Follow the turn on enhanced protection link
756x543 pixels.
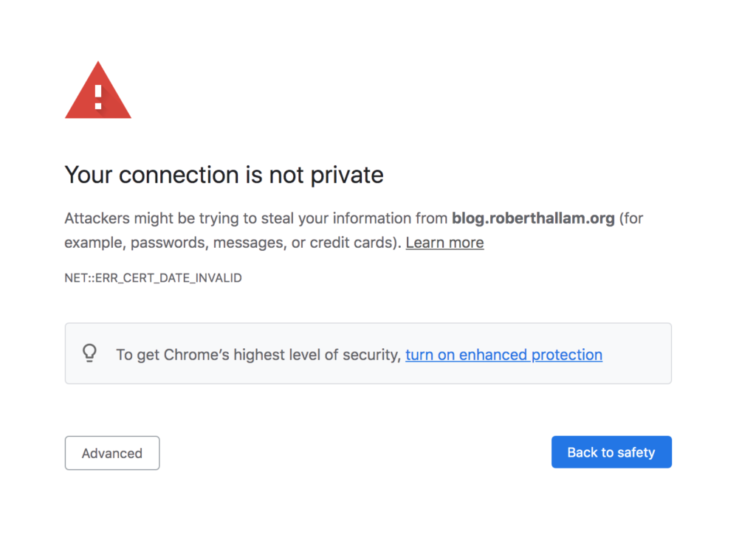click(504, 355)
